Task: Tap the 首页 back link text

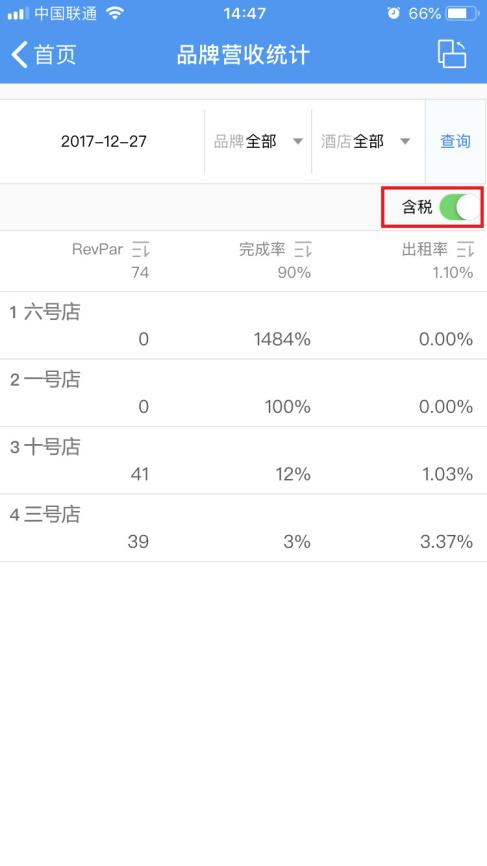Action: coord(55,55)
